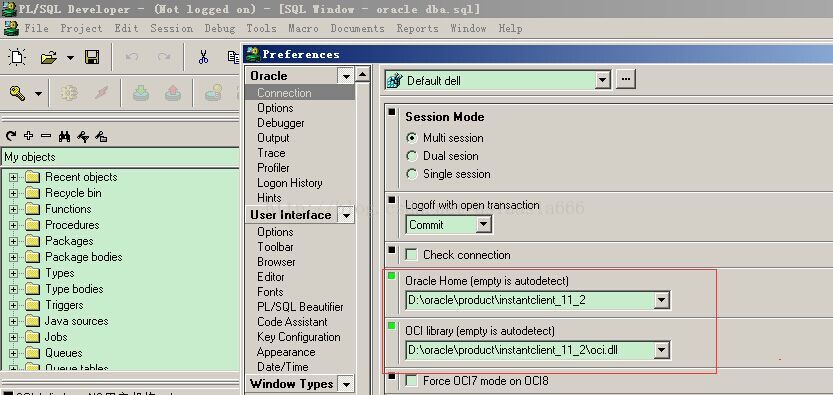This screenshot has height=395, width=833.
Task: Select Fonts in the preferences list
Action: [270, 292]
